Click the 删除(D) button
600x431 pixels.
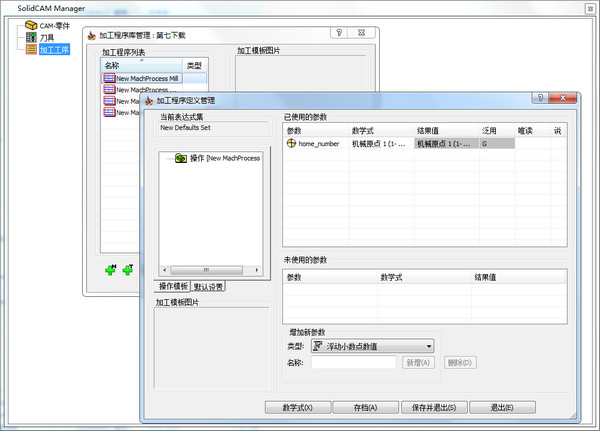(x=460, y=362)
